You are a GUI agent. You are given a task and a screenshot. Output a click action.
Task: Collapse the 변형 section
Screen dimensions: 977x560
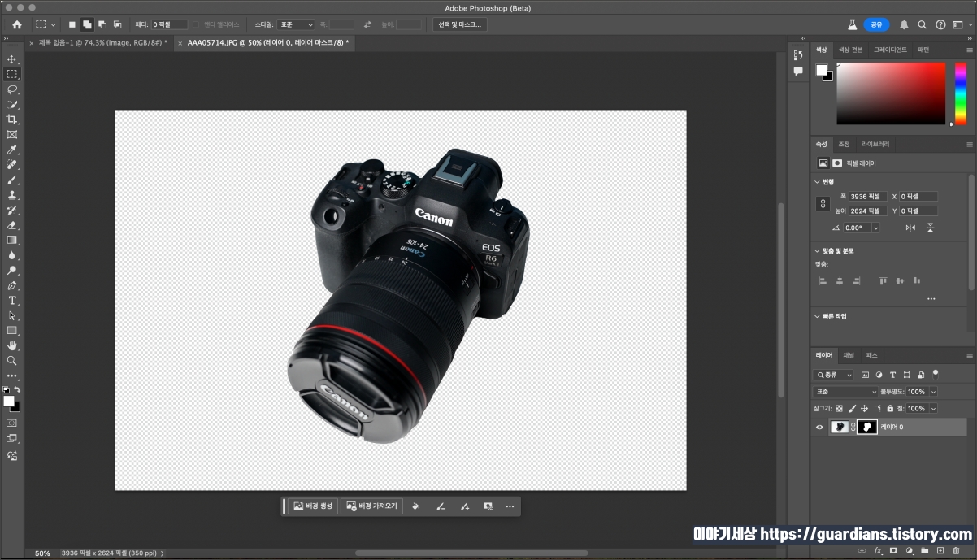coord(818,182)
